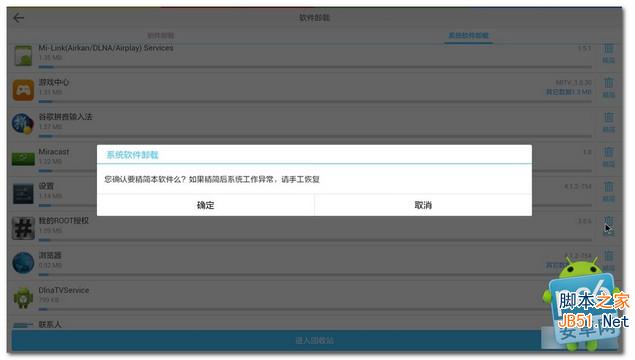Click the 设置 app icon
The image size is (635, 360).
point(23,194)
